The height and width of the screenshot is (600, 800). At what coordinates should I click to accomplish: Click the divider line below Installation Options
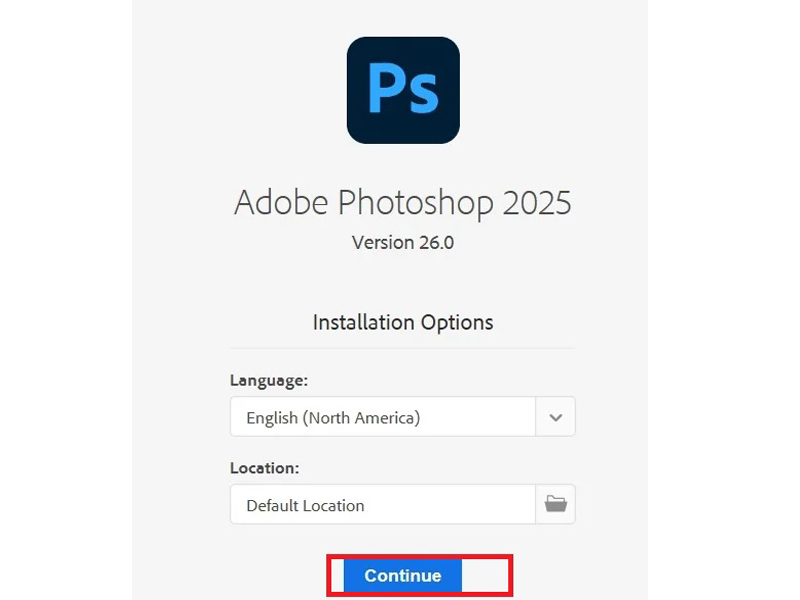pos(403,348)
